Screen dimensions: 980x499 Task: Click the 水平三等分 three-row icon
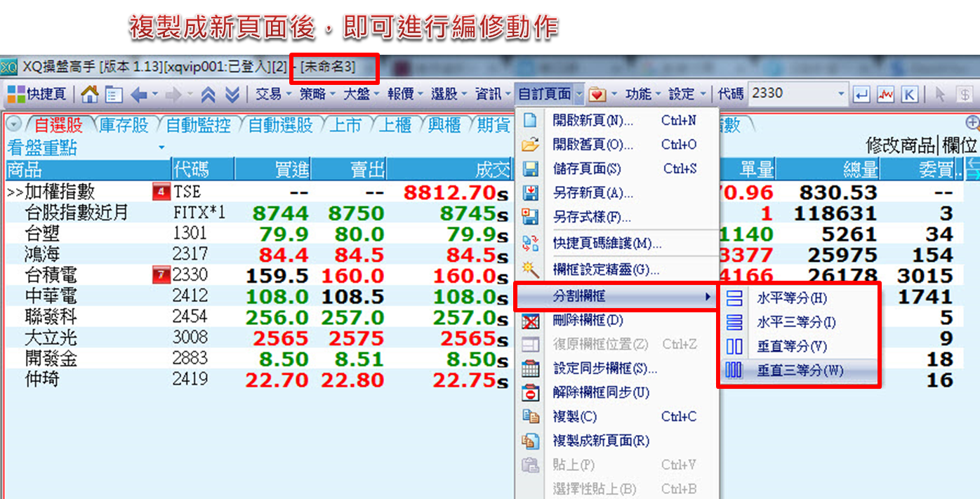(734, 323)
